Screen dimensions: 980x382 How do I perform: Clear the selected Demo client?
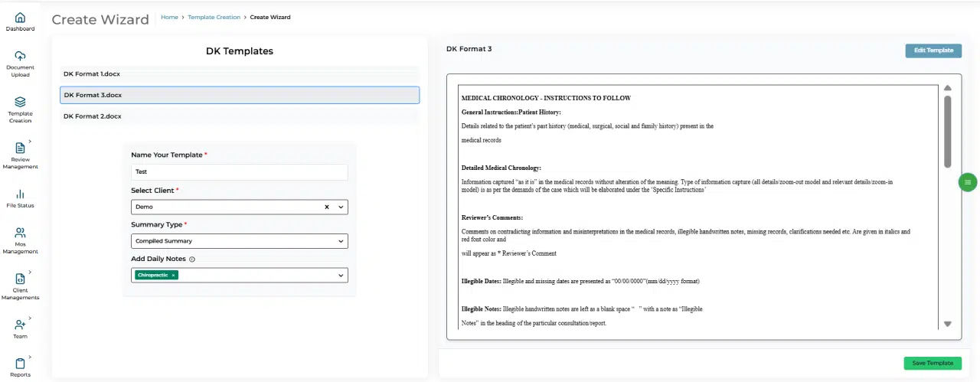[x=327, y=207]
